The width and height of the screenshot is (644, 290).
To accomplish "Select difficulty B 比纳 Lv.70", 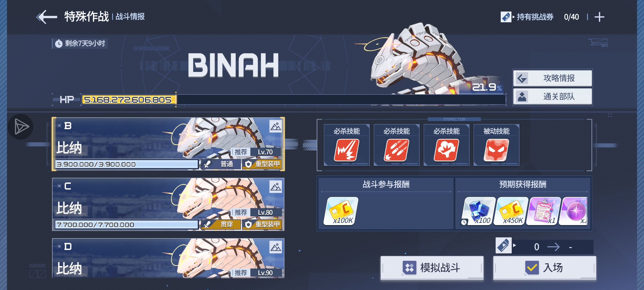I will 168,144.
